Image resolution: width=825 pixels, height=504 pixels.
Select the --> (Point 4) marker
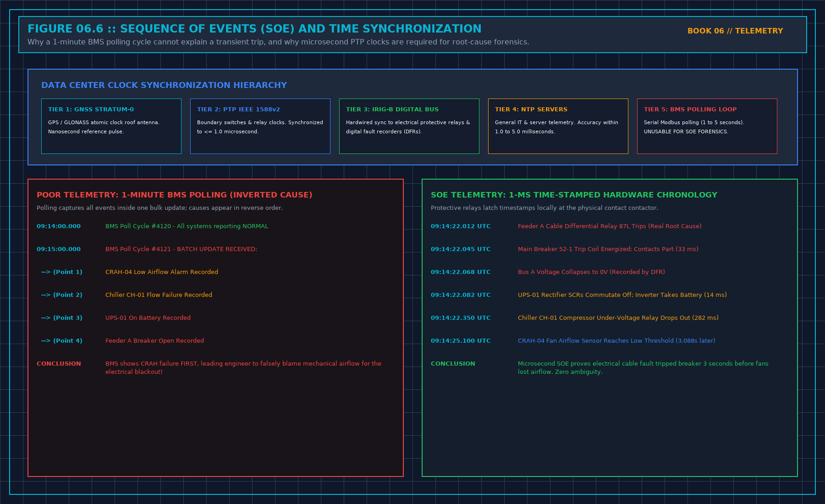tap(62, 341)
